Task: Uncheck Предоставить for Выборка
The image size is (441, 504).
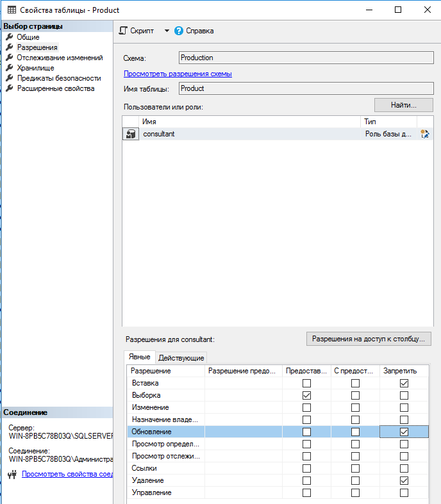Action: [x=306, y=395]
